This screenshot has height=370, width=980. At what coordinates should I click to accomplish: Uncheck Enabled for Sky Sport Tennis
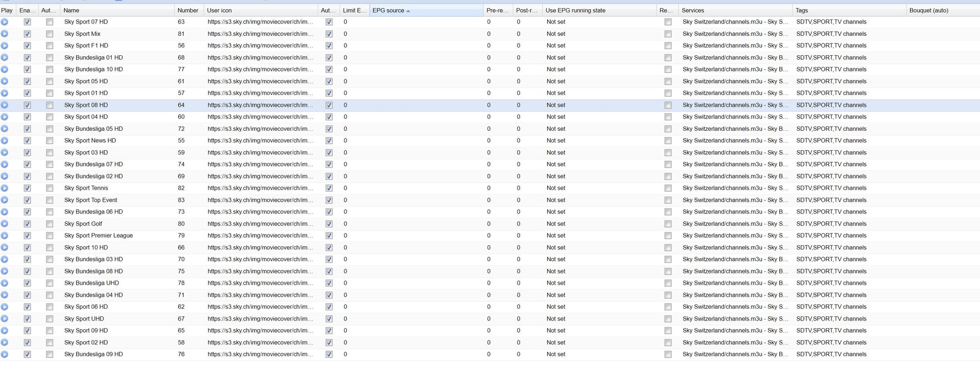(x=28, y=188)
